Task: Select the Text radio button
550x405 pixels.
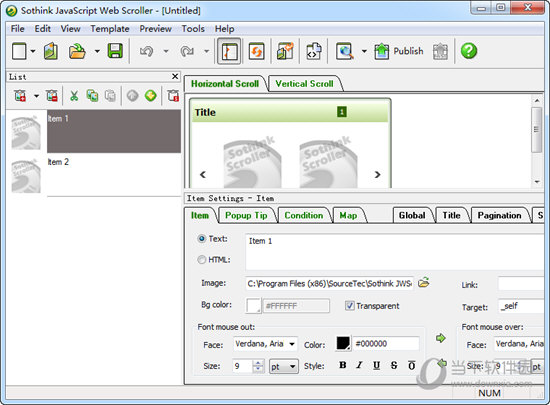Action: (202, 239)
